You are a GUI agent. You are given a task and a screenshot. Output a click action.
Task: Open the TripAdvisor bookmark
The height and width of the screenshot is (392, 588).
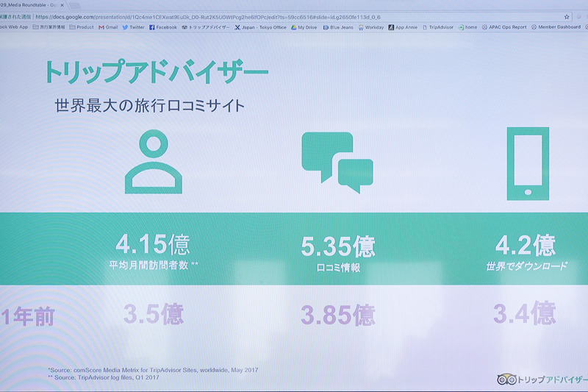click(x=438, y=27)
